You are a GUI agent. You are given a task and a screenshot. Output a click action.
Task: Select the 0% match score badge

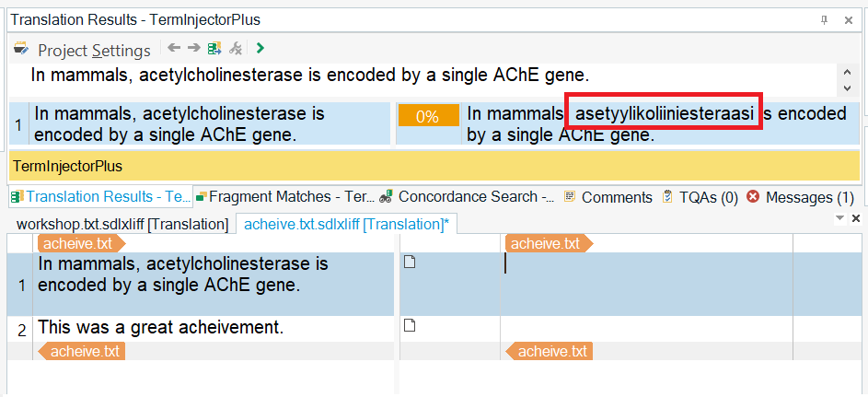427,116
